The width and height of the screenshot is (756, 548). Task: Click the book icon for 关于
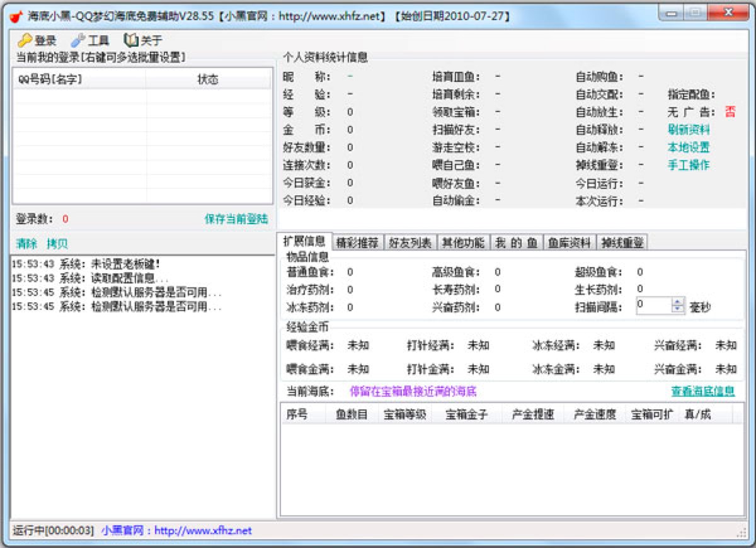pos(131,41)
